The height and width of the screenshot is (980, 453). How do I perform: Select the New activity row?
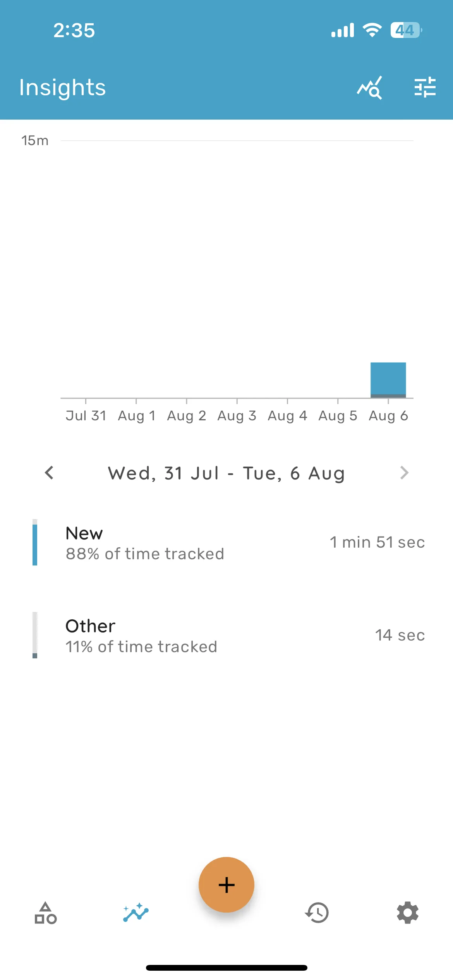tap(226, 542)
